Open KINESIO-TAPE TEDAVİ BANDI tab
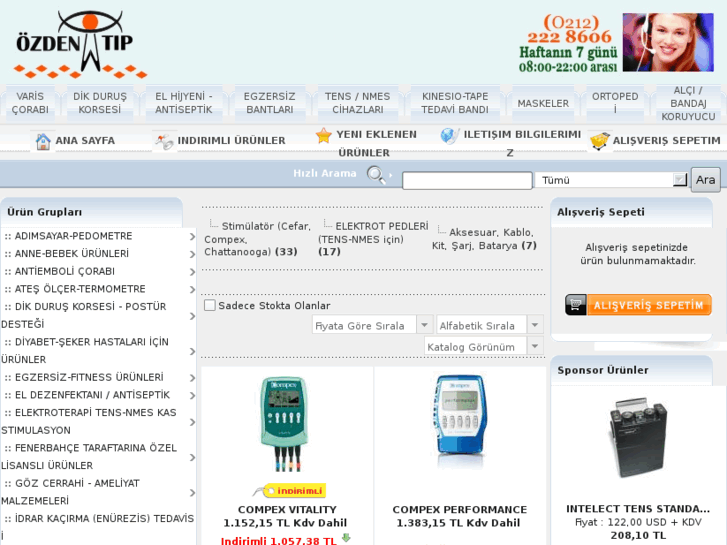 coord(455,103)
